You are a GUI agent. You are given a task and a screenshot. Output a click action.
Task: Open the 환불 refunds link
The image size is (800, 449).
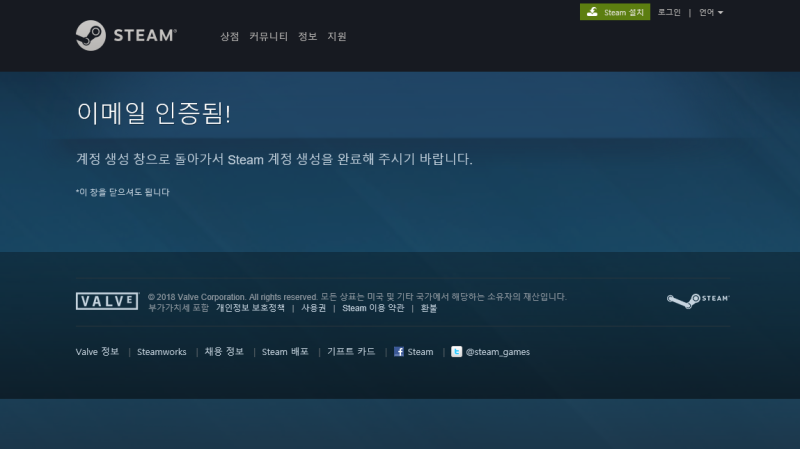[x=429, y=308]
